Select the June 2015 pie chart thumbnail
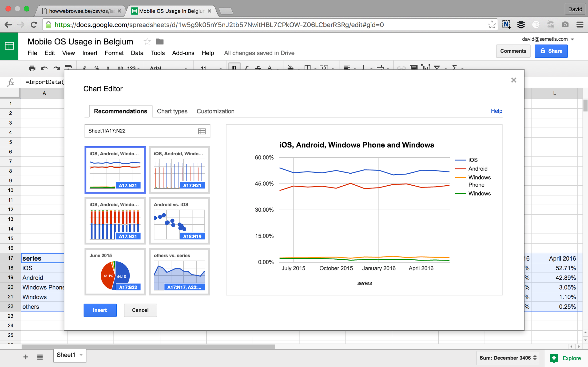Screen dimensions: 588x367 coord(115,272)
